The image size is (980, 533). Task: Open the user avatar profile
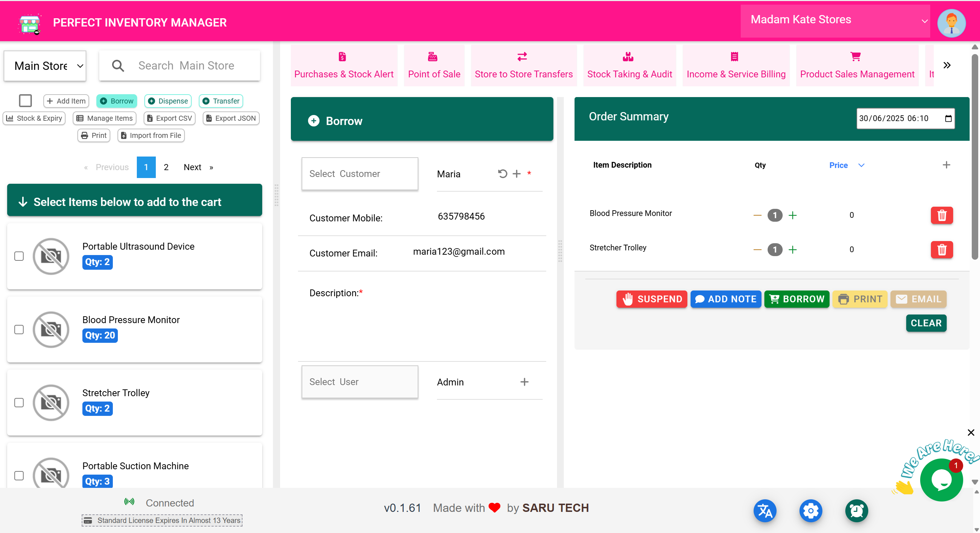[951, 23]
